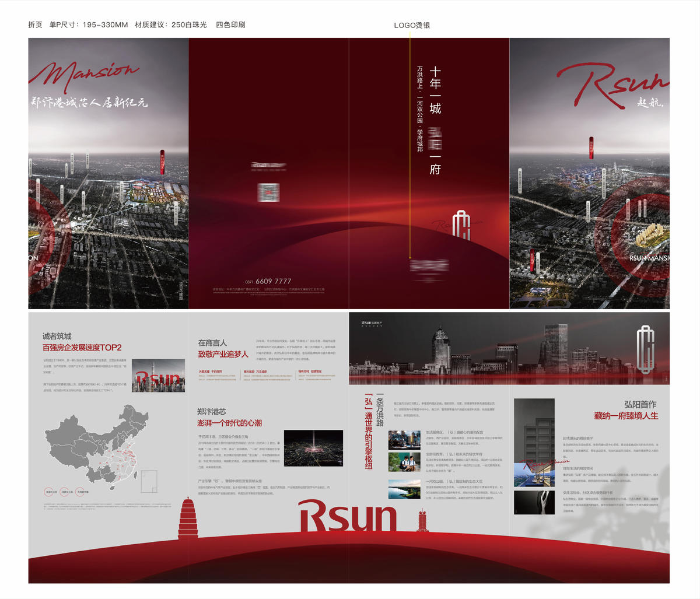Open the black suit and tie thumbnail
The height and width of the screenshot is (599, 700).
coord(534,502)
